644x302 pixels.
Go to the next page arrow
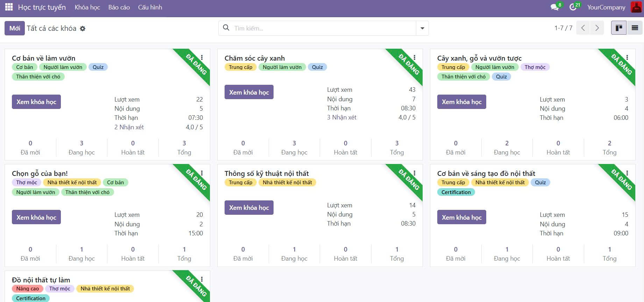pos(597,28)
